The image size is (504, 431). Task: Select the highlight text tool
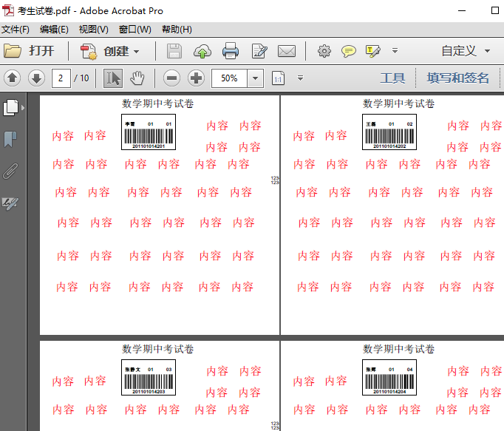[x=373, y=51]
